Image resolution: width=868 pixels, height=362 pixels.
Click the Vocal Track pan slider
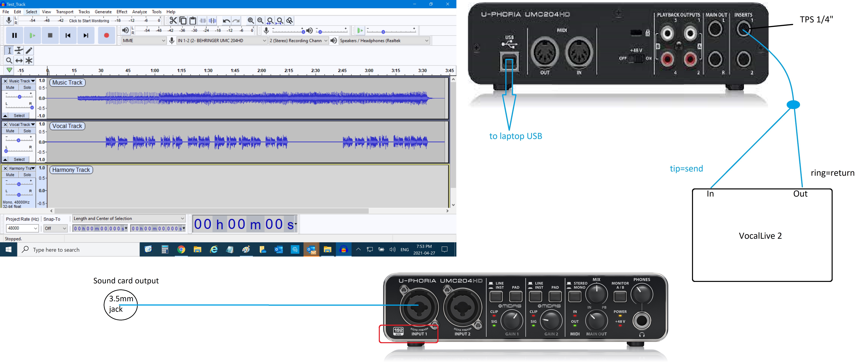pyautogui.click(x=19, y=151)
